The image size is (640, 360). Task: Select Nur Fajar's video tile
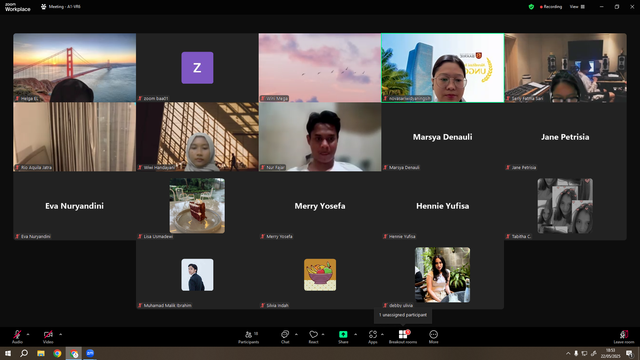click(x=320, y=137)
